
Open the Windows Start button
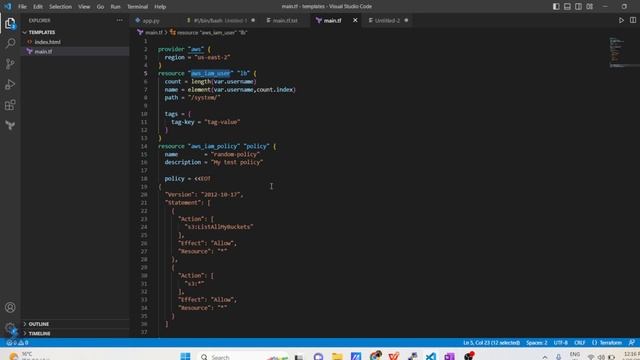[185, 356]
